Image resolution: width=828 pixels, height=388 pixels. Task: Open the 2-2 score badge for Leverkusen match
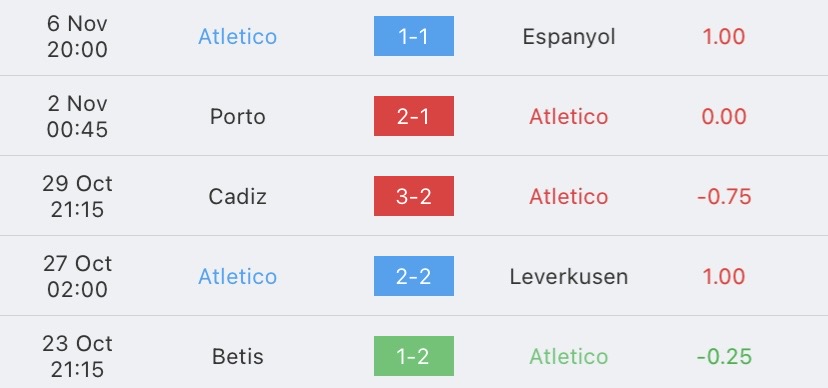pos(413,276)
